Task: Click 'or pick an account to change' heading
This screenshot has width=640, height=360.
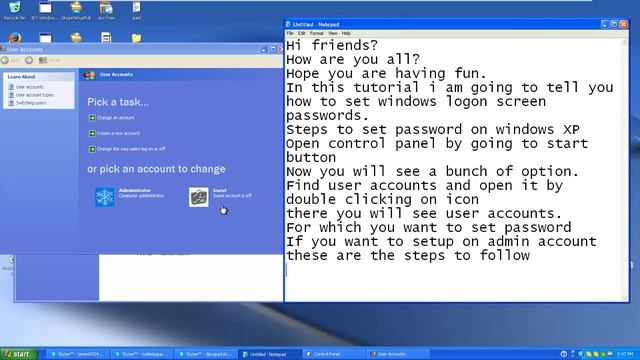Action: (156, 169)
